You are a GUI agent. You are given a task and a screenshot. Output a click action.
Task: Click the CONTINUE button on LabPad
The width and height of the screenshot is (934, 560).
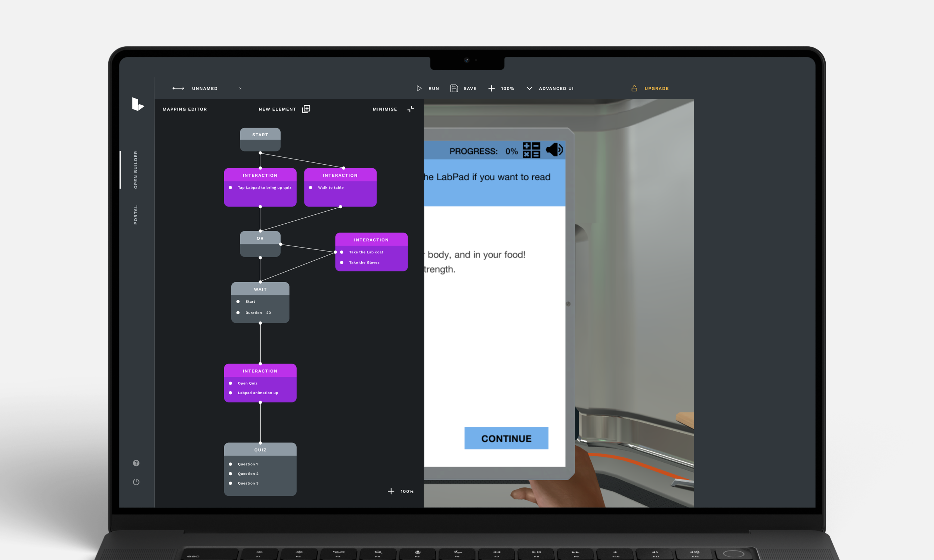[x=506, y=438]
